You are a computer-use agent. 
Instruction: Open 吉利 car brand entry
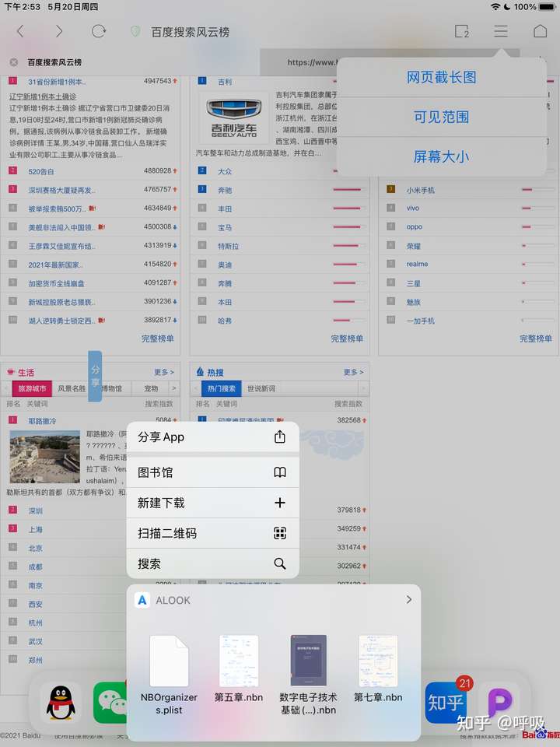pyautogui.click(x=225, y=82)
